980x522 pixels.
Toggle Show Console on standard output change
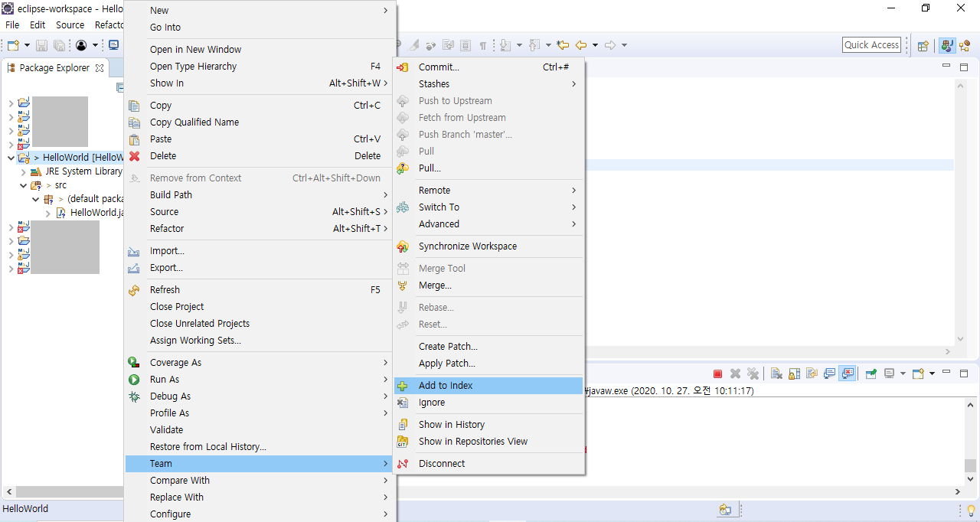tap(829, 374)
